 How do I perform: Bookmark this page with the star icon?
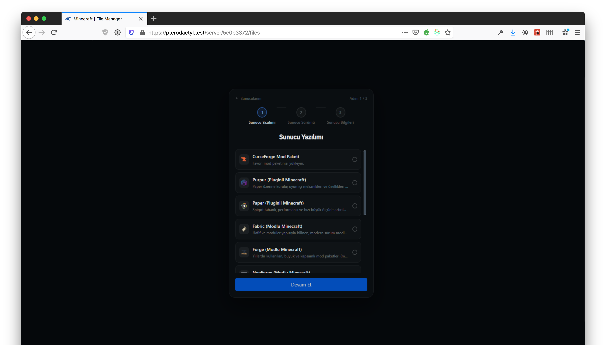[448, 32]
